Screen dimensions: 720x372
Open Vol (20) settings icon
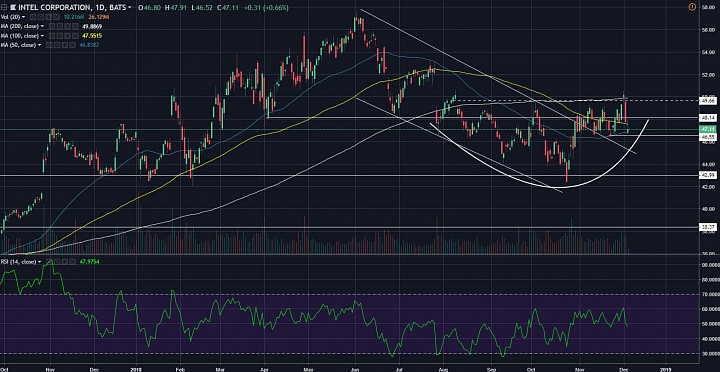[40, 17]
